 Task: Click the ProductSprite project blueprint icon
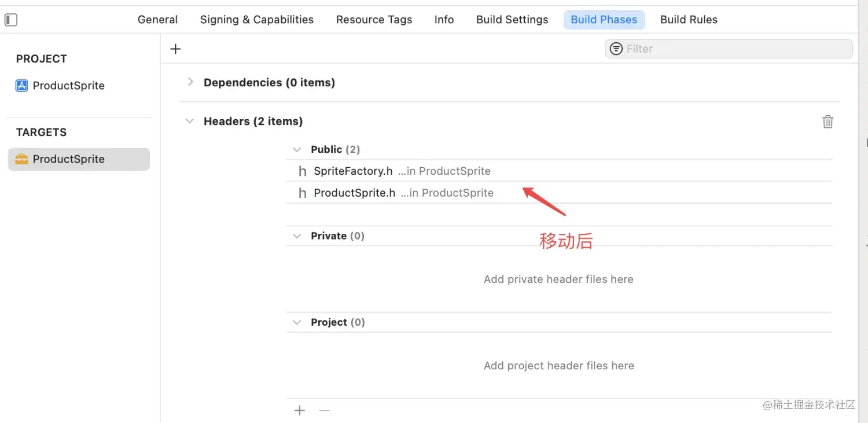21,86
